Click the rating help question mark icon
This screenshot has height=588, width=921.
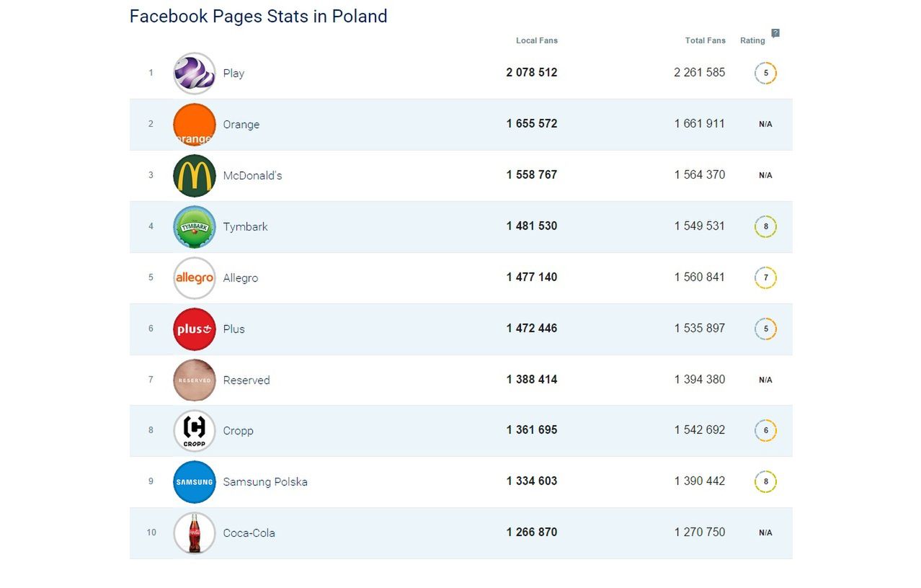pos(775,33)
